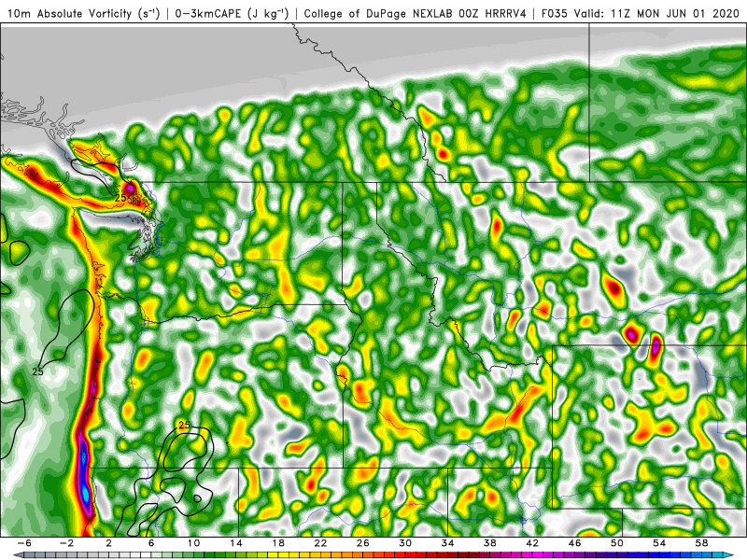Click the colorbar label "-6"
The image size is (747, 560).
pos(24,543)
